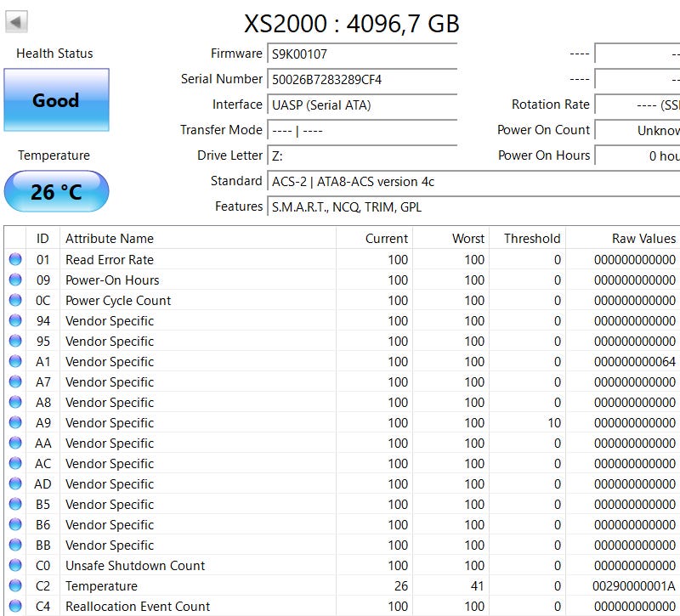Click the ID cell BB
The width and height of the screenshot is (680, 616).
click(x=43, y=545)
